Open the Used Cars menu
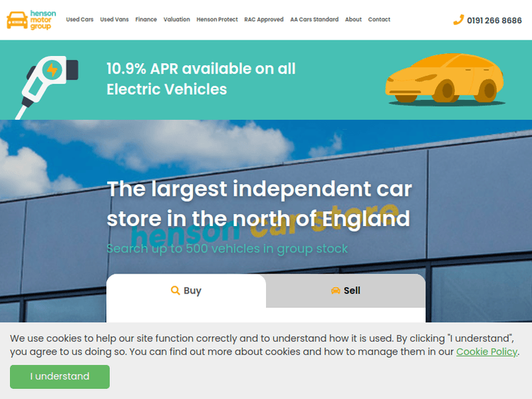 click(79, 20)
